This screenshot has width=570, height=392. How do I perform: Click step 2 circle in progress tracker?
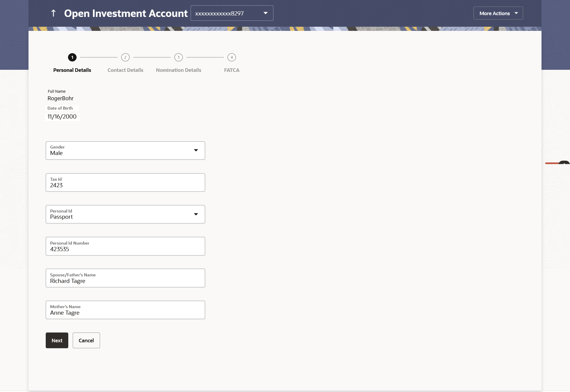125,57
